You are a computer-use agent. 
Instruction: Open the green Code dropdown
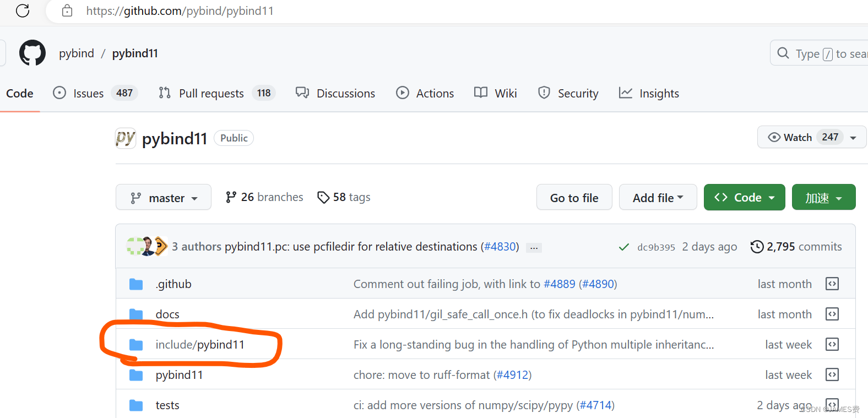tap(745, 197)
